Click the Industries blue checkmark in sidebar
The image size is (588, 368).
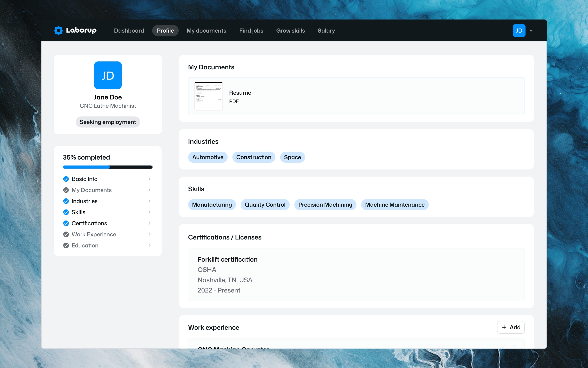tap(66, 201)
